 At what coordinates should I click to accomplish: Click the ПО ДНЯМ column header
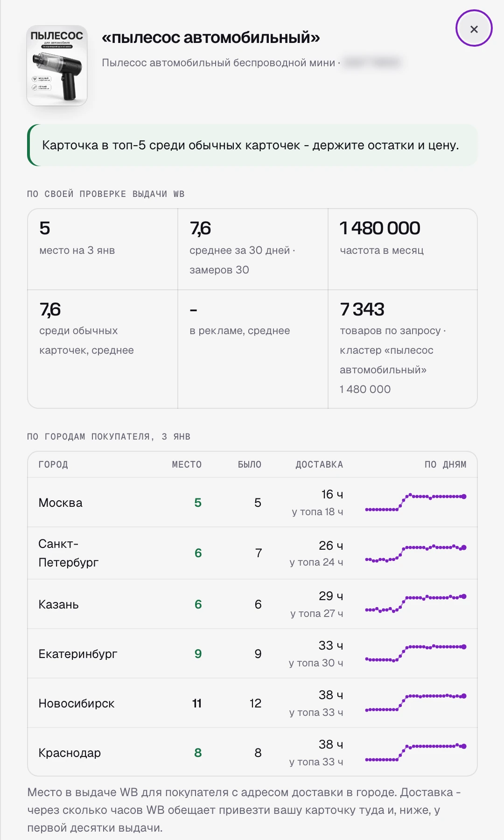445,464
